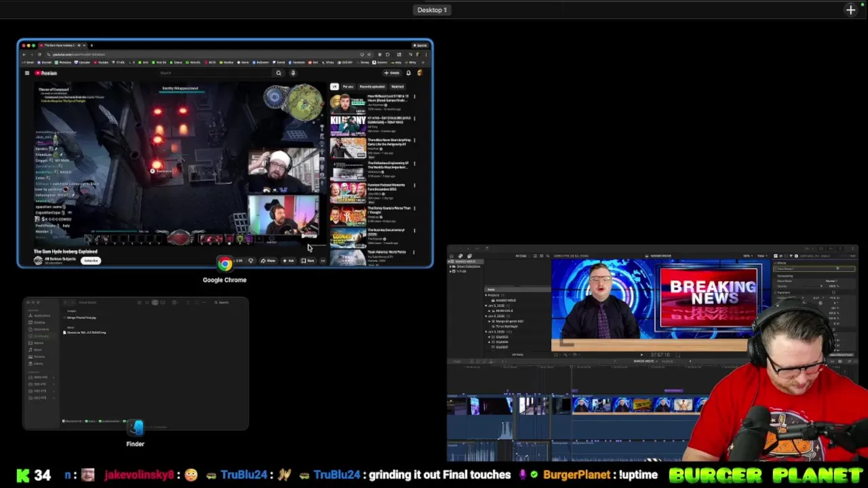The image size is (868, 488).
Task: Select Documents in Finder sidebar
Action: tap(38, 329)
